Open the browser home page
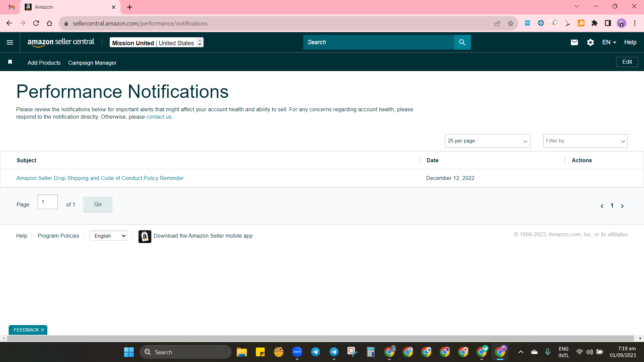 (50, 23)
